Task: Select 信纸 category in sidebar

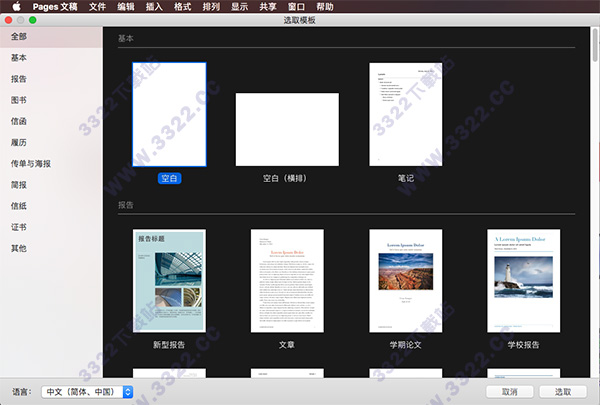Action: click(x=51, y=206)
